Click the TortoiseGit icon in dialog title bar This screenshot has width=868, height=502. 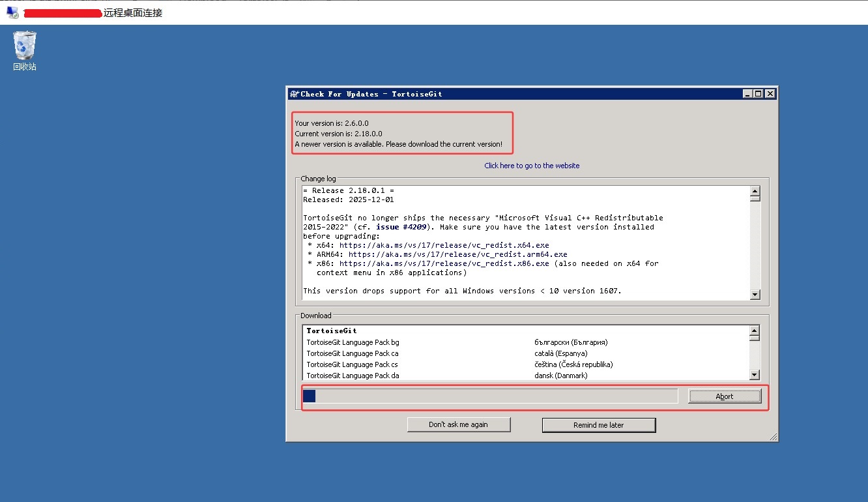coord(294,94)
